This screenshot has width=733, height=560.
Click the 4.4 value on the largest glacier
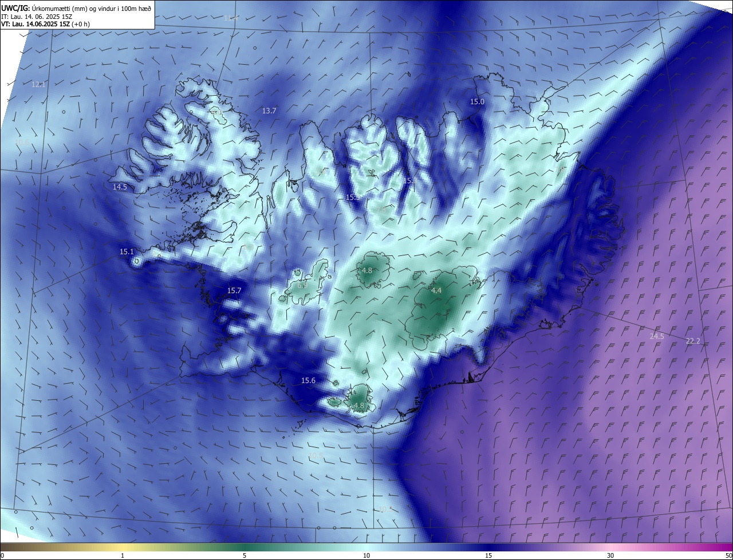(x=436, y=291)
